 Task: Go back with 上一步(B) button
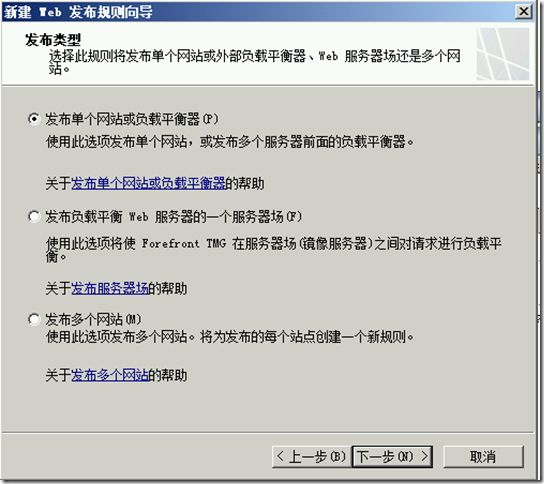[x=311, y=456]
